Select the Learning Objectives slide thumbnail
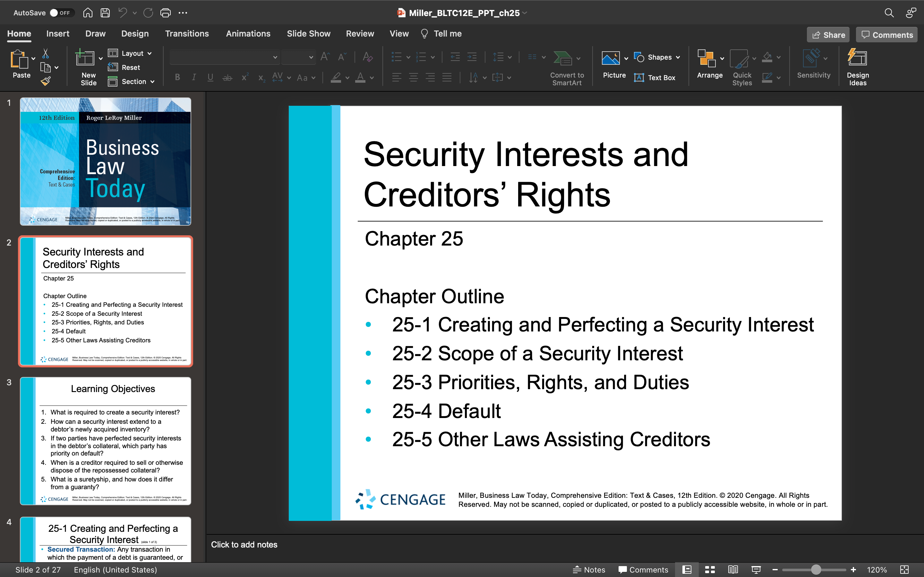Viewport: 924px width, 577px height. (x=105, y=441)
